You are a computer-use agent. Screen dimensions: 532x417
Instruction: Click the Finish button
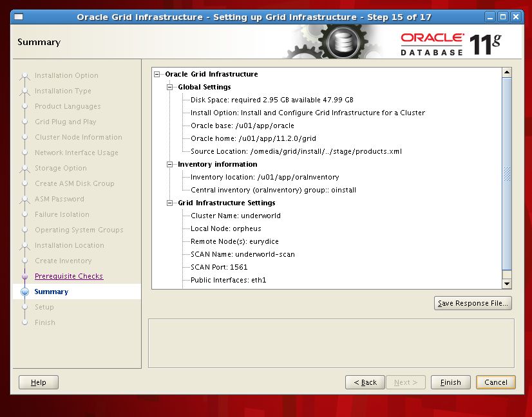[450, 382]
